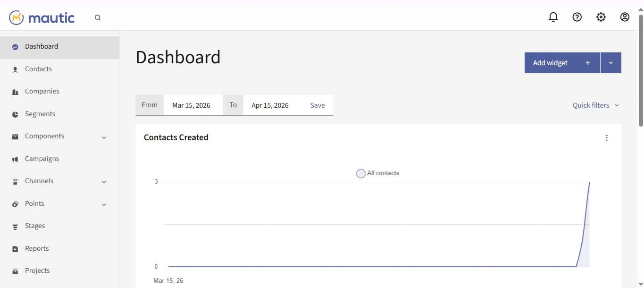Screen dimensions: 644x288
Task: Expand the Points sidebar section
Action: point(104,204)
